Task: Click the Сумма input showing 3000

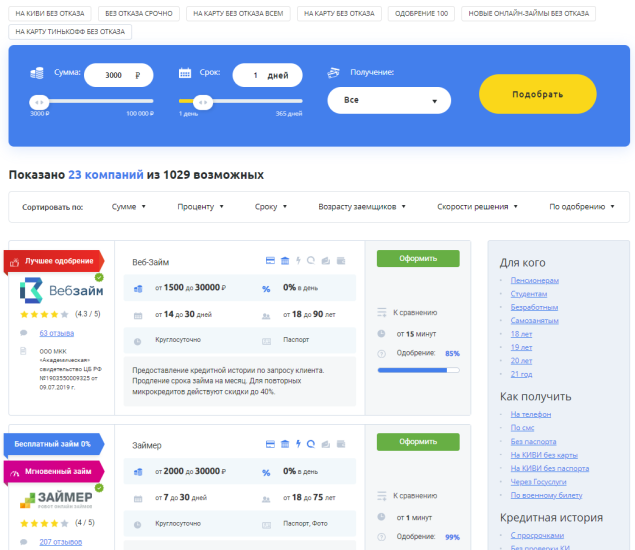Action: [118, 75]
